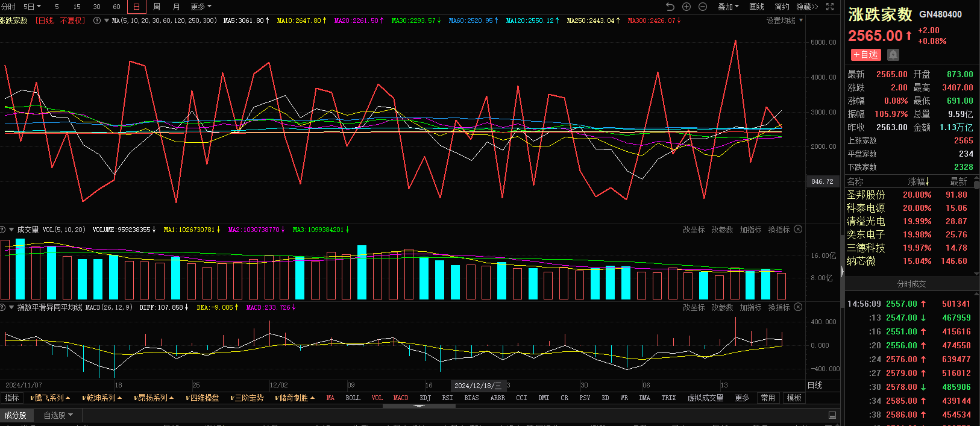Close the MACD indicator panel

tap(799, 307)
